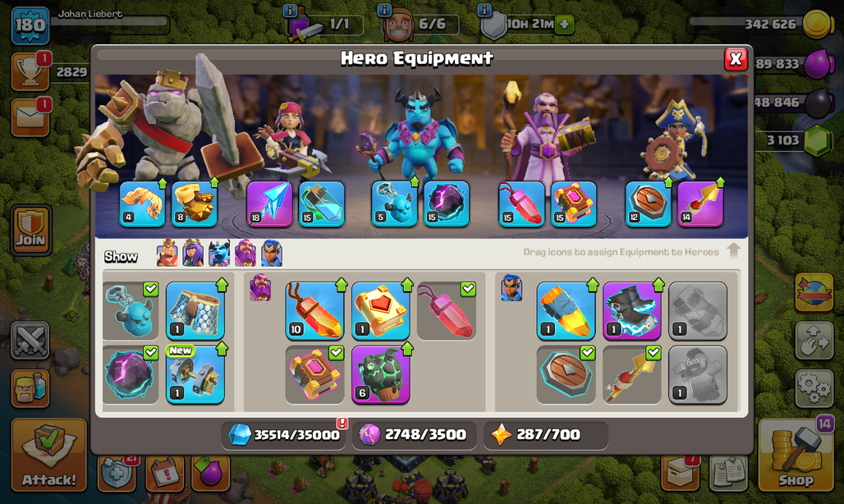This screenshot has height=504, width=844.
Task: Click upgrade arrow on Dragon scale armor tile
Action: [x=222, y=284]
